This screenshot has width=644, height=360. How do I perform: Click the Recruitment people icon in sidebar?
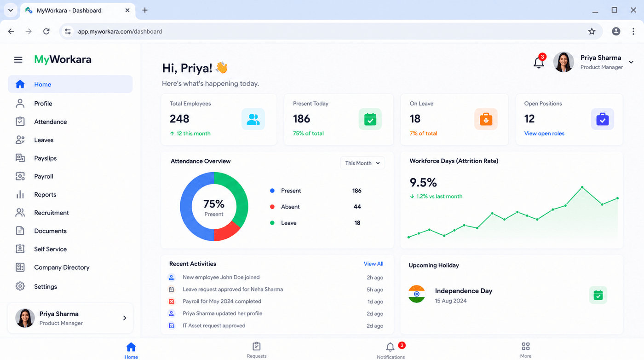tap(20, 213)
